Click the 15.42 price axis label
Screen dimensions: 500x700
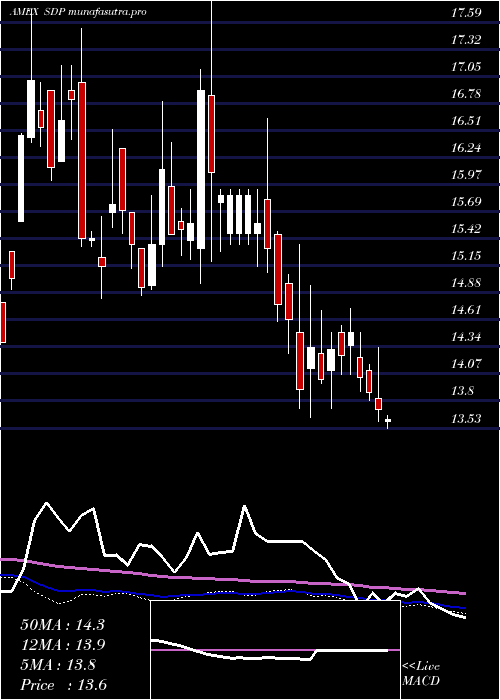tap(466, 229)
